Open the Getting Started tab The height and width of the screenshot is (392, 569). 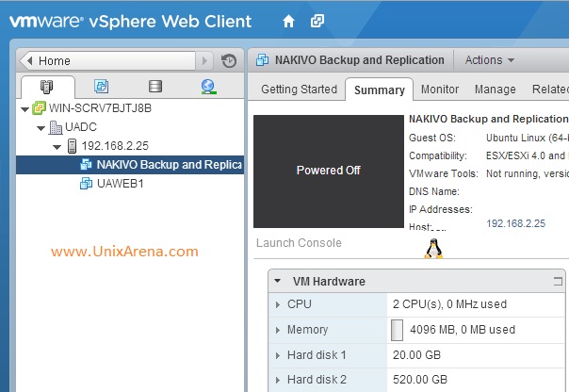(x=299, y=90)
